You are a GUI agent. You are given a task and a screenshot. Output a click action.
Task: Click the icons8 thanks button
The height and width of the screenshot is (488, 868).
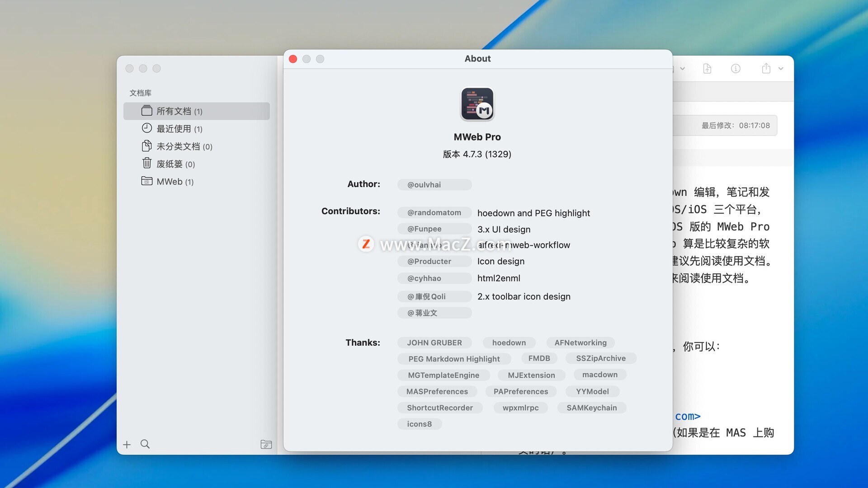tap(420, 424)
